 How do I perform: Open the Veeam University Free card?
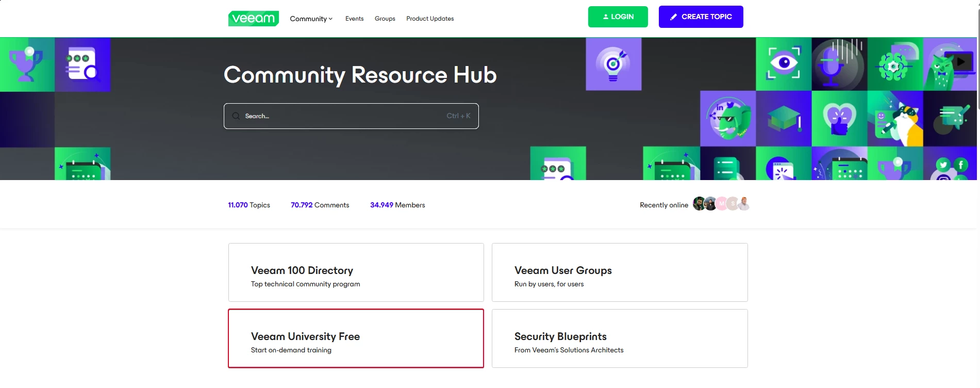(356, 338)
